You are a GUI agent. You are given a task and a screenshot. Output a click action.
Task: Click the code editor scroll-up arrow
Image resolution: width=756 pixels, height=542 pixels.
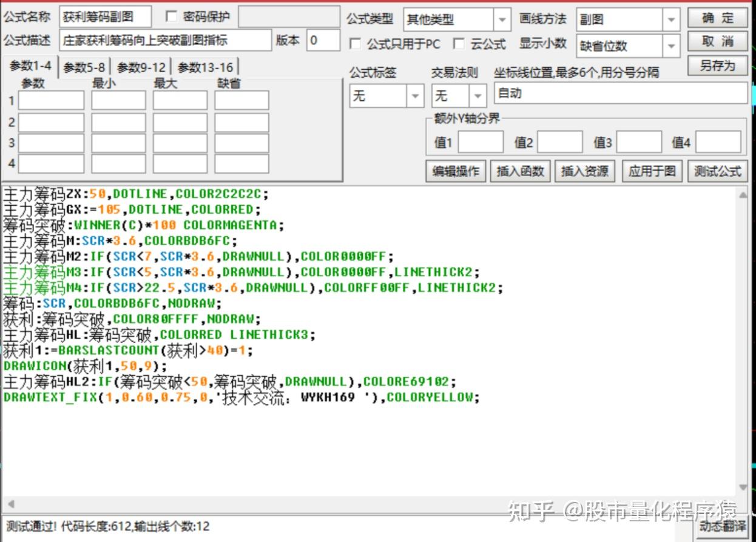tap(744, 194)
